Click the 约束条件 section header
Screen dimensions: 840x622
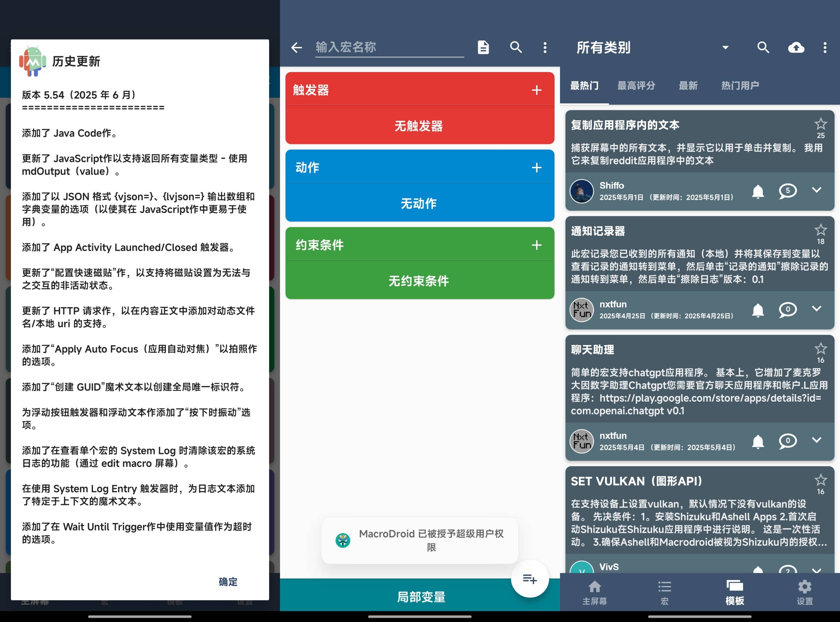(420, 245)
